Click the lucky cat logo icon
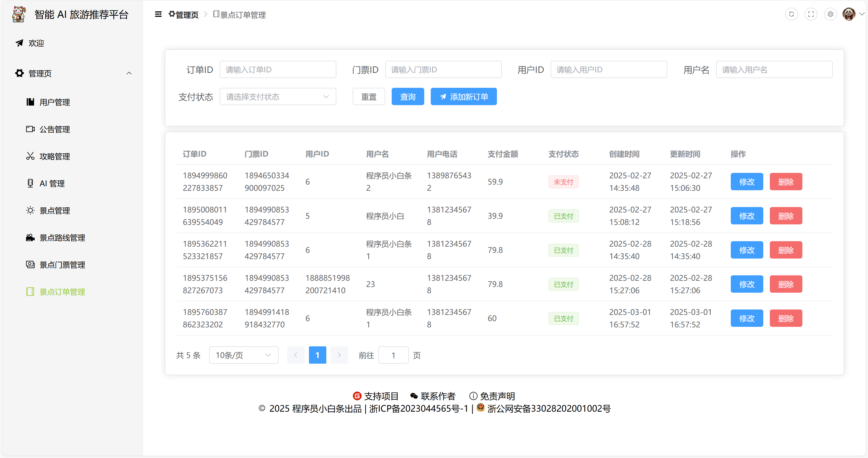This screenshot has height=458, width=868. (x=19, y=14)
